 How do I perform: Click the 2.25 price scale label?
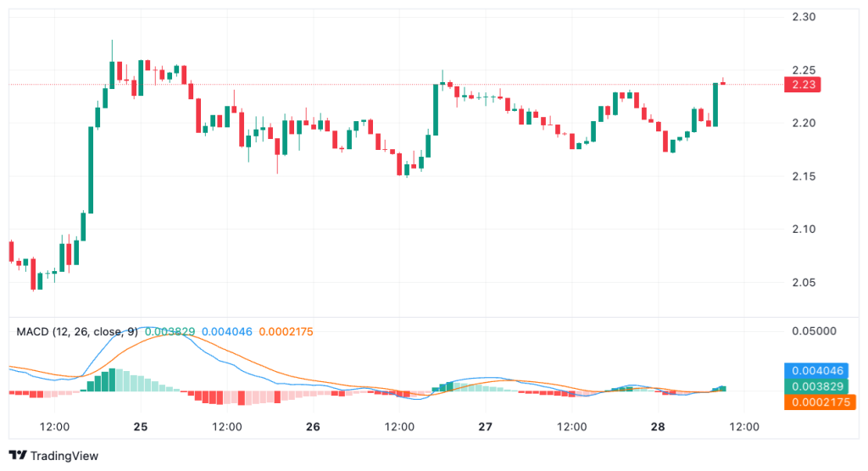tap(803, 70)
